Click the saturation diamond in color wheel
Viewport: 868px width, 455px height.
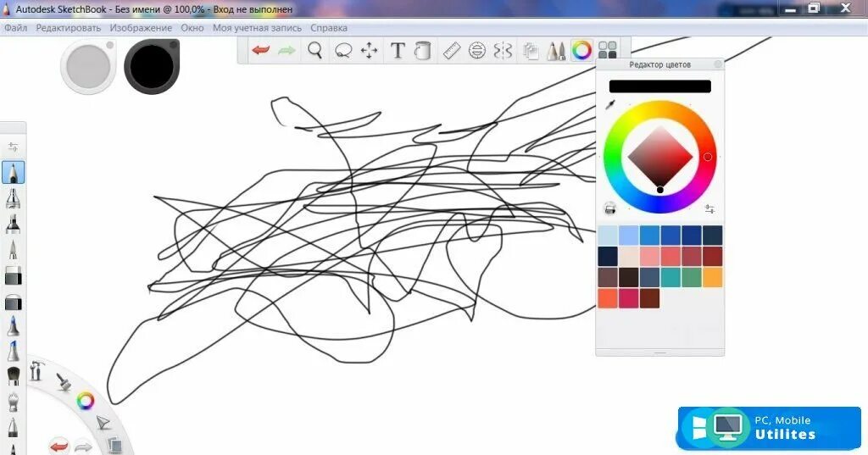tap(659, 158)
